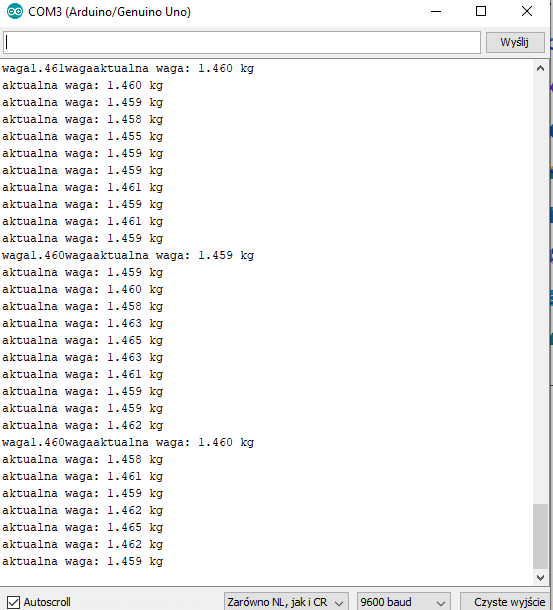Screen dimensions: 553x610
Task: Click the scroll up arrow of output
Action: click(540, 69)
